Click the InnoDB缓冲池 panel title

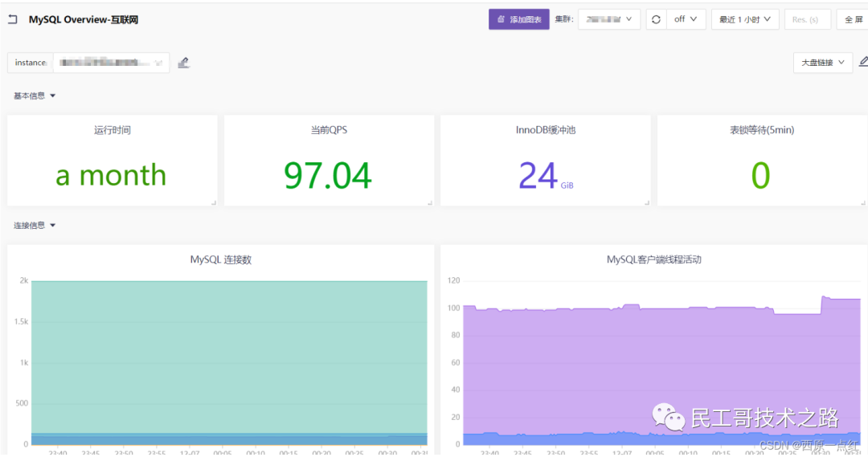click(545, 130)
